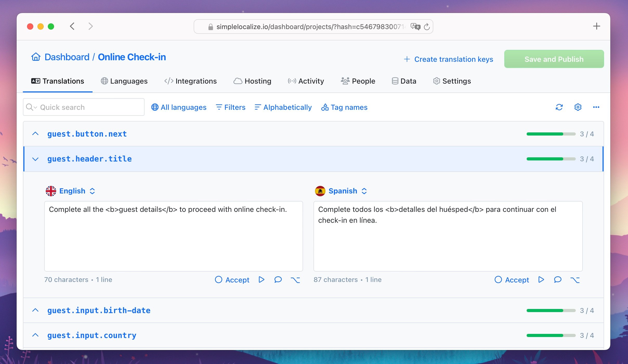This screenshot has height=364, width=628.
Task: Click the guest.input.birth-date progress bar
Action: [x=551, y=311]
